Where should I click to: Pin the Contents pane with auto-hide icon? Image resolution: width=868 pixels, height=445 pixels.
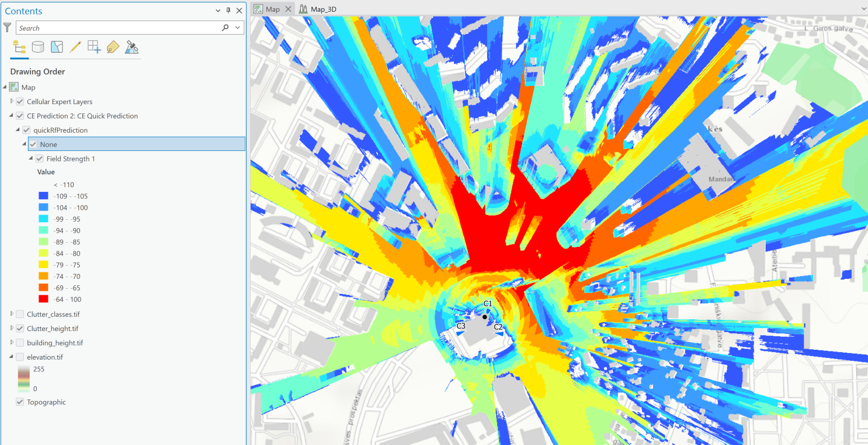228,11
